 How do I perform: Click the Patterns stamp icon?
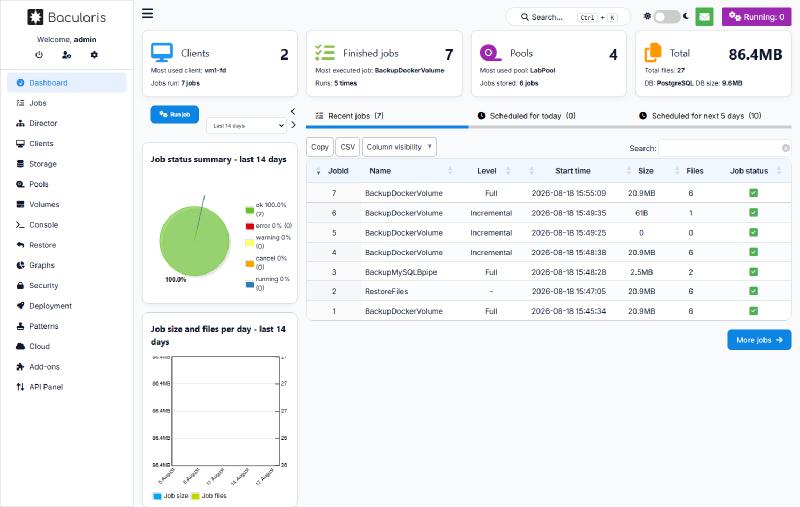[x=20, y=326]
